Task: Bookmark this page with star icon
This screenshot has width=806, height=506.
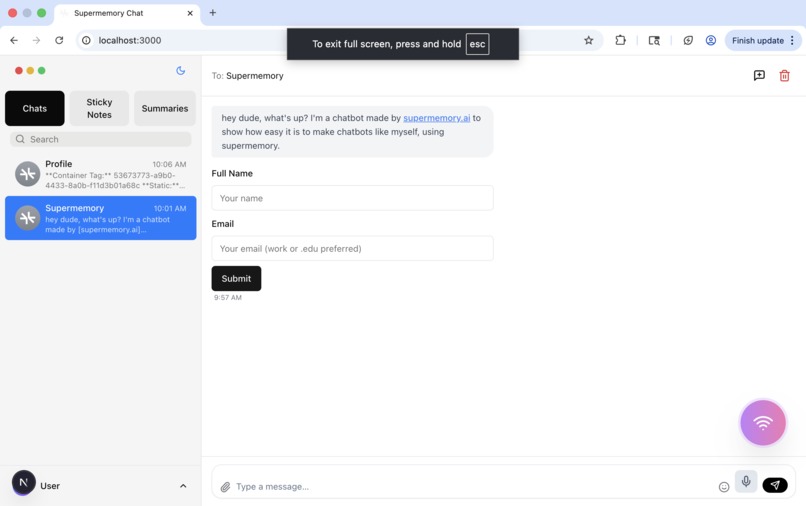Action: pyautogui.click(x=589, y=40)
